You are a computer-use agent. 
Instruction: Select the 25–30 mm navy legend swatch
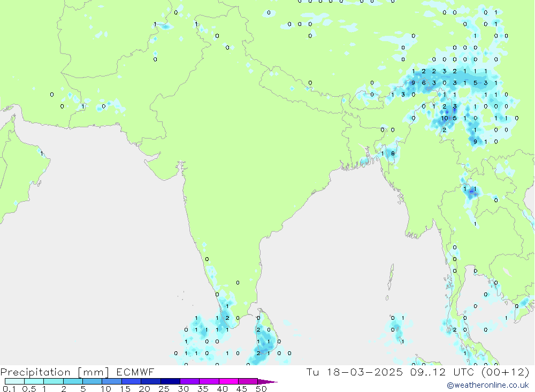[170, 381]
